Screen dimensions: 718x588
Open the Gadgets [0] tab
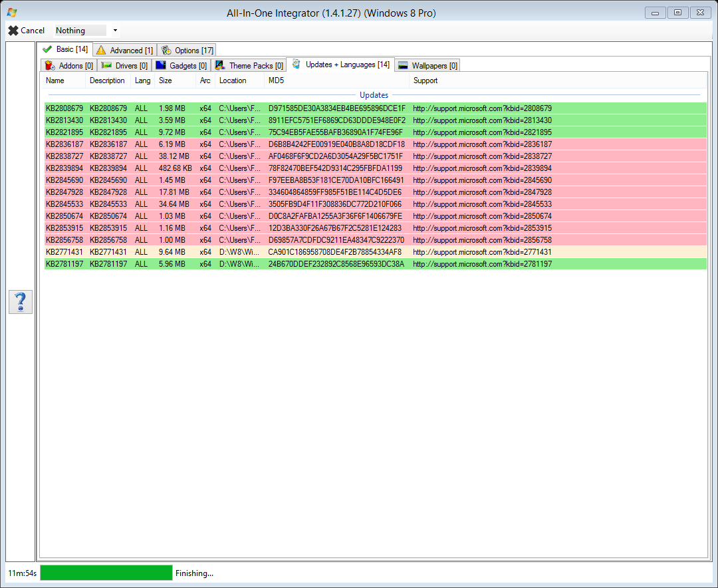pos(181,66)
